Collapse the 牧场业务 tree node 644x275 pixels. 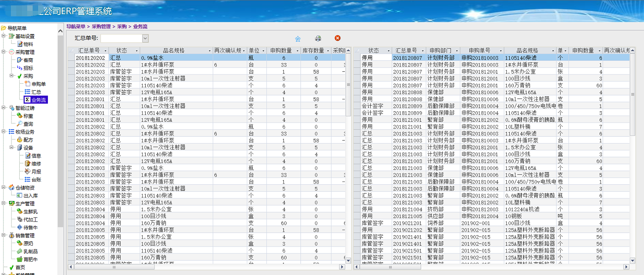[x=4, y=132]
